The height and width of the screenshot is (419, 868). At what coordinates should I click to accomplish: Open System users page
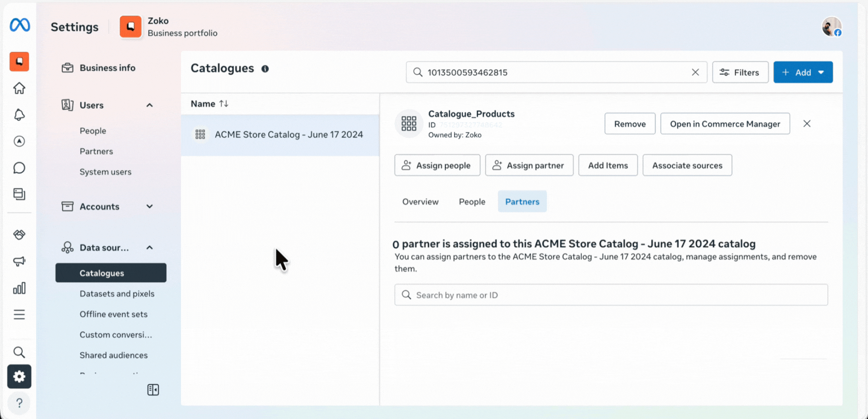click(106, 172)
